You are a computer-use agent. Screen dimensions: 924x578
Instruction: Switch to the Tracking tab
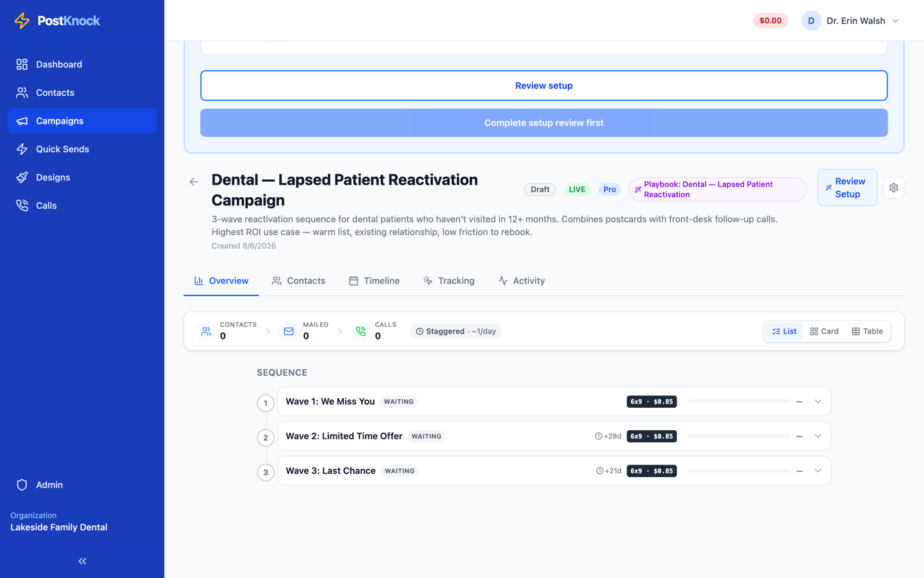(x=449, y=281)
